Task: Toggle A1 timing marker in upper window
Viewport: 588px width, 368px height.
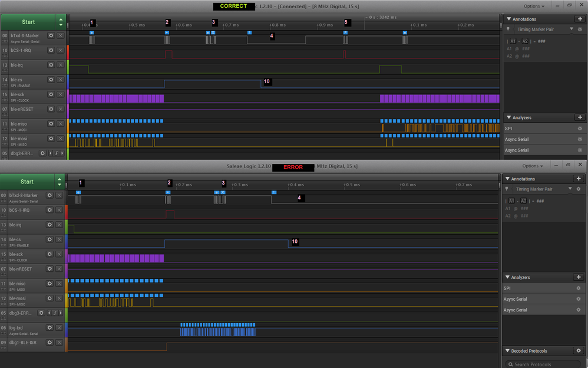Action: [x=513, y=41]
